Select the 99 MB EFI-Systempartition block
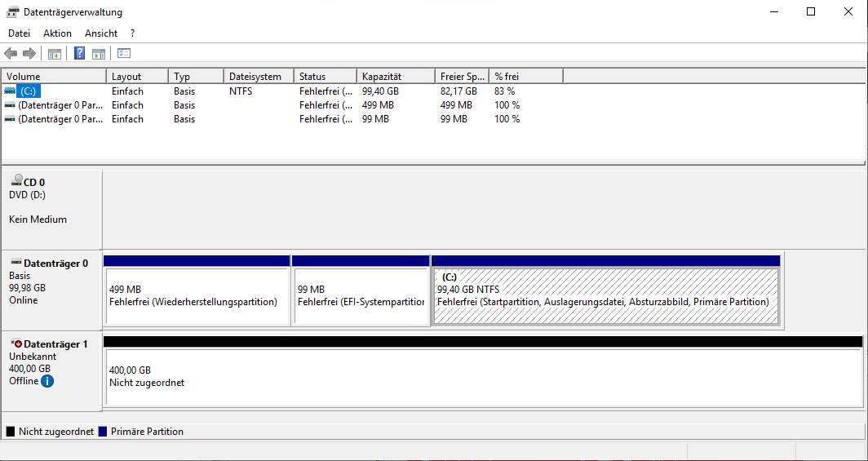 point(361,296)
